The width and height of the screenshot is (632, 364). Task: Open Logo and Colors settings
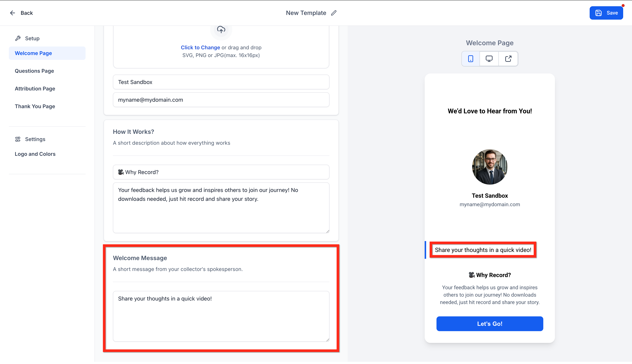[35, 154]
